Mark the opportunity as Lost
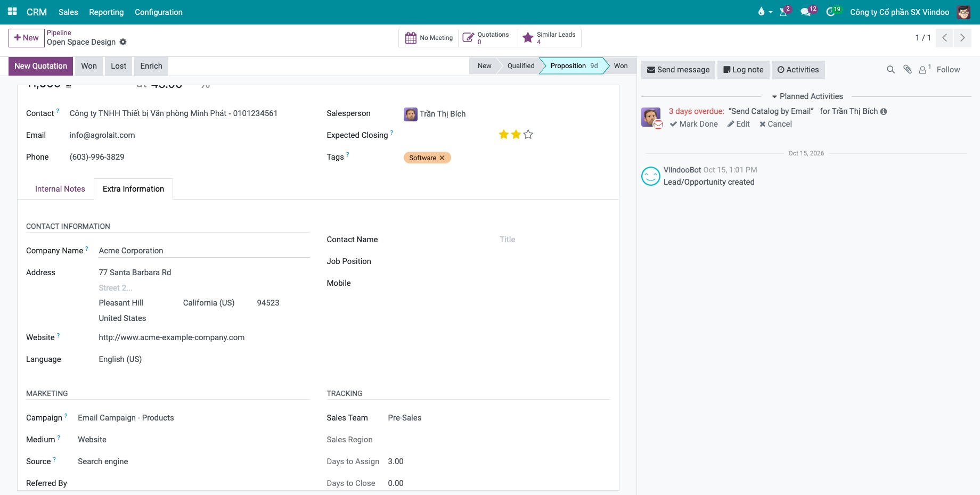Viewport: 980px width, 495px height. [x=119, y=66]
